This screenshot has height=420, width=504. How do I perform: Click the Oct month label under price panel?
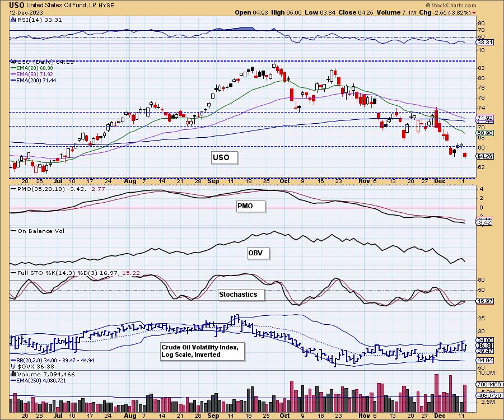pyautogui.click(x=284, y=181)
